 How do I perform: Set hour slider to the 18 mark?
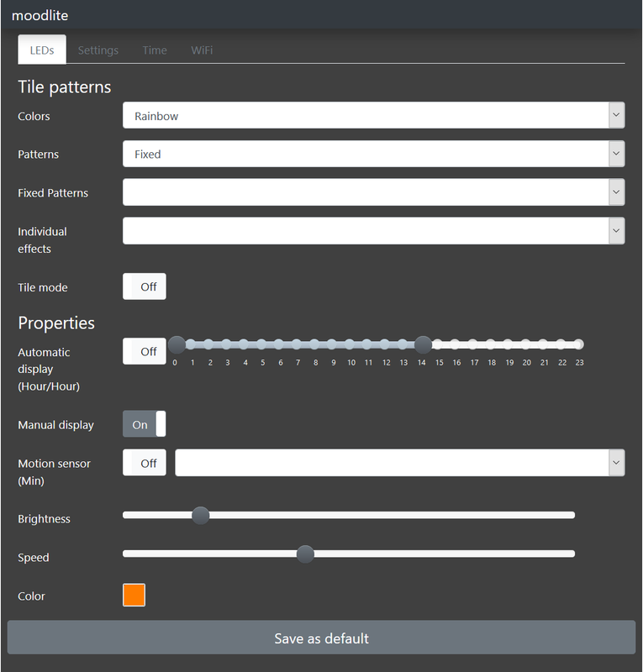(x=491, y=344)
